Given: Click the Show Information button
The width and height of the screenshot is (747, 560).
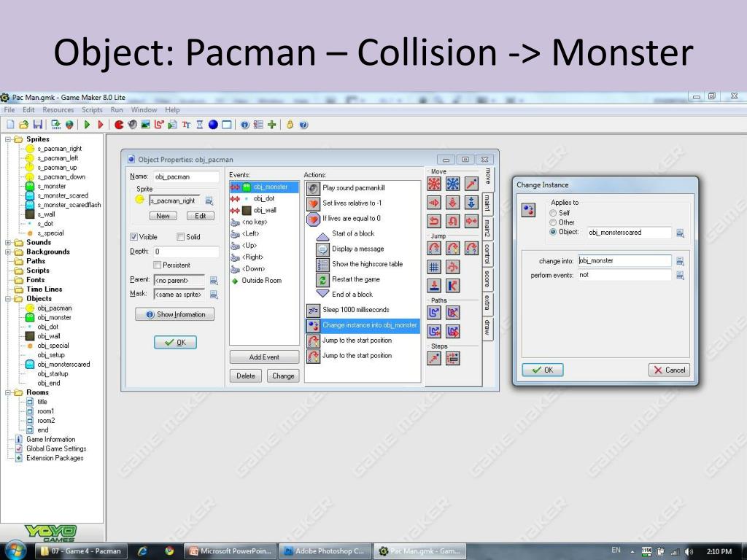Looking at the screenshot, I should tap(175, 314).
